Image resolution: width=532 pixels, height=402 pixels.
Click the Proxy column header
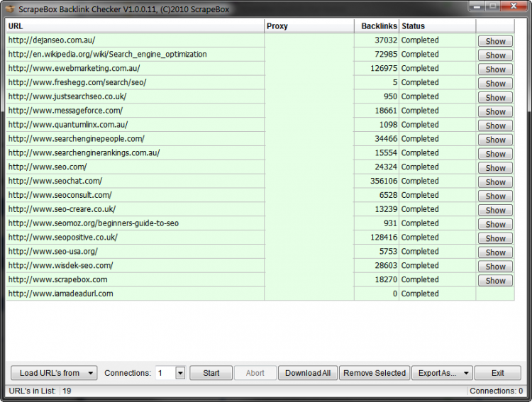(x=309, y=26)
